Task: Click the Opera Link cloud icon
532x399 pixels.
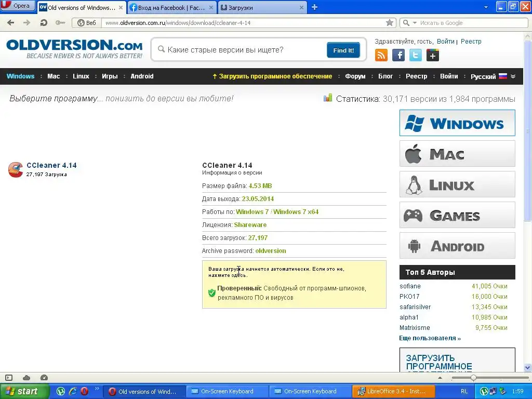Action: [x=26, y=378]
